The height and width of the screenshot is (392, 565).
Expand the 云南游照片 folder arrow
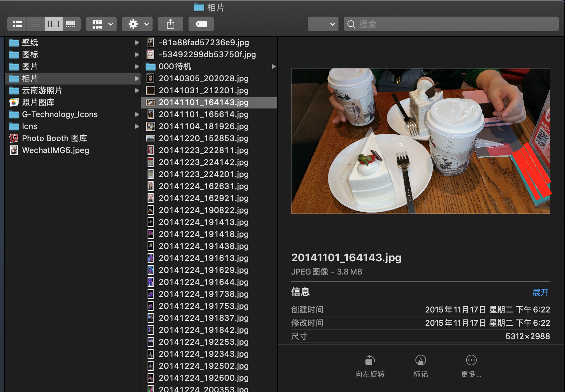(137, 91)
